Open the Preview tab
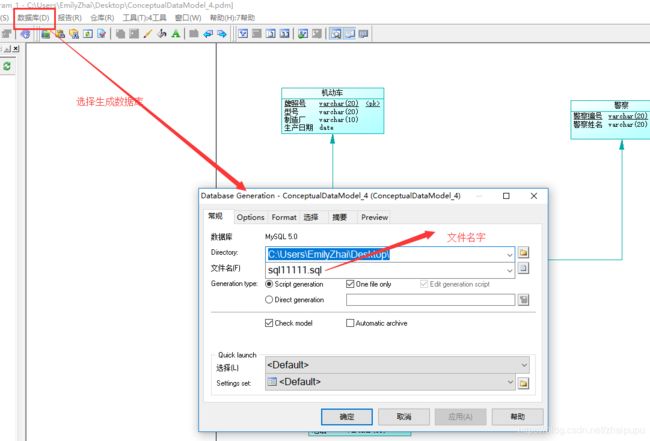This screenshot has height=441, width=650. tap(374, 217)
